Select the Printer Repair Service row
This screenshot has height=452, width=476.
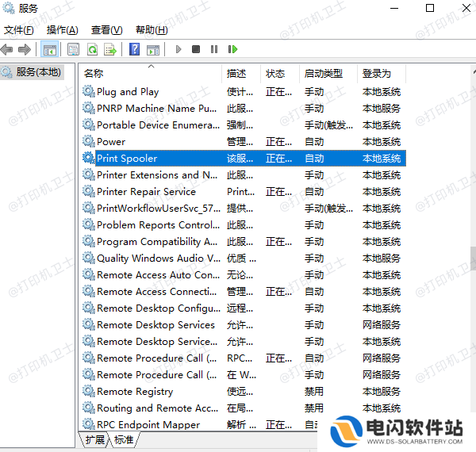(x=244, y=191)
